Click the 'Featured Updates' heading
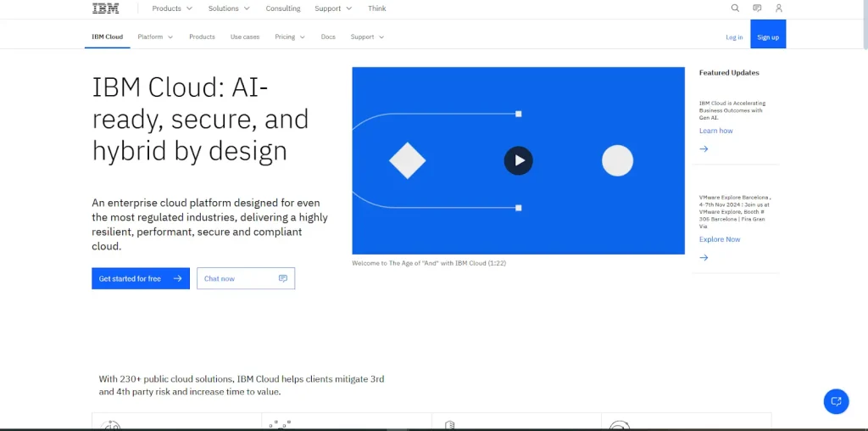This screenshot has width=868, height=431. 729,73
